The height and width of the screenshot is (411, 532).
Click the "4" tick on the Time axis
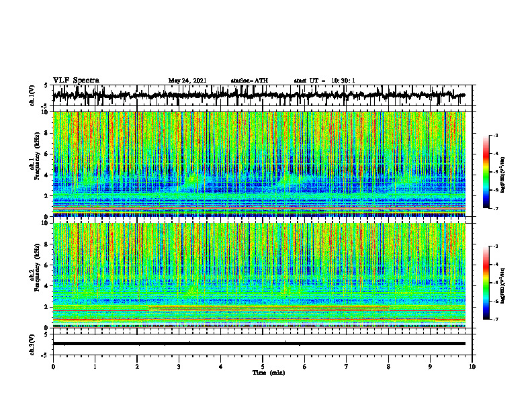click(x=220, y=367)
